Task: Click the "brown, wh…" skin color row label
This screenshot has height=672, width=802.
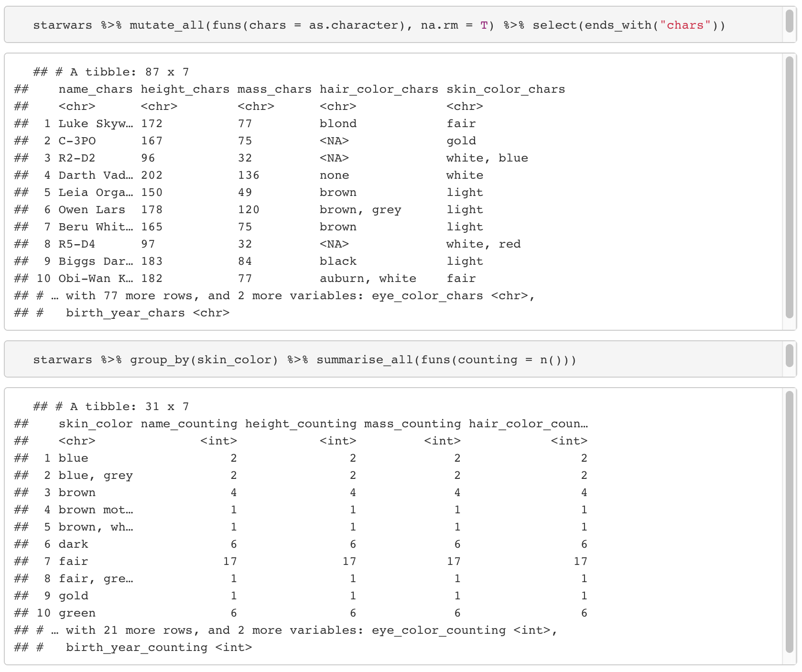Action: [x=96, y=527]
